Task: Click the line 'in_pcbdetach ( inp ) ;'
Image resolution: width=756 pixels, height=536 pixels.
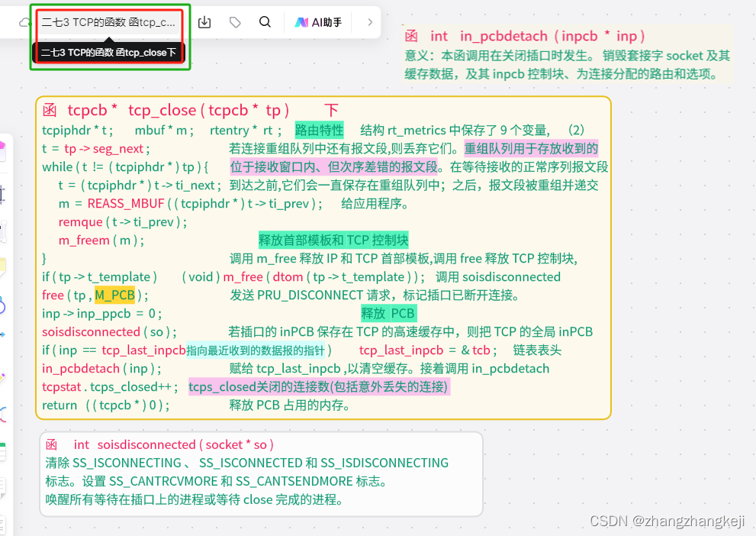Action: pos(101,369)
